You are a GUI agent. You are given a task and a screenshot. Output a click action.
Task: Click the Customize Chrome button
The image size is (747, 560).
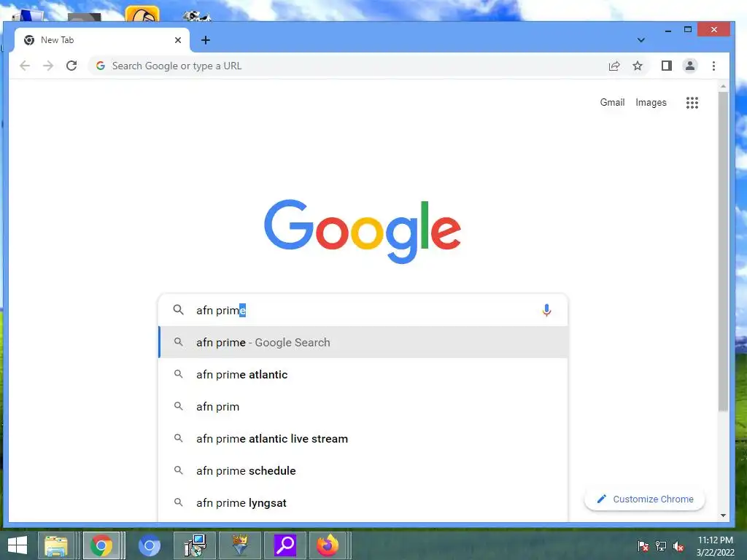(645, 499)
